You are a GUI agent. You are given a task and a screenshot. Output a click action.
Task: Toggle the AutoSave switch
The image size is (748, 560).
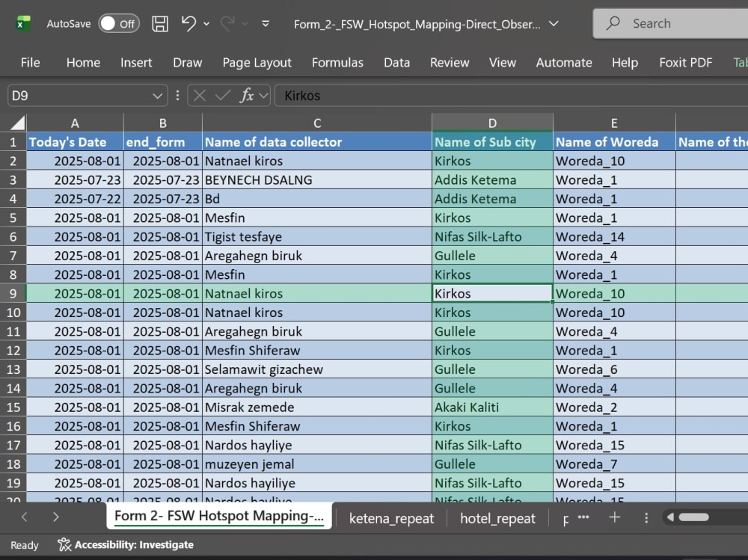(119, 23)
